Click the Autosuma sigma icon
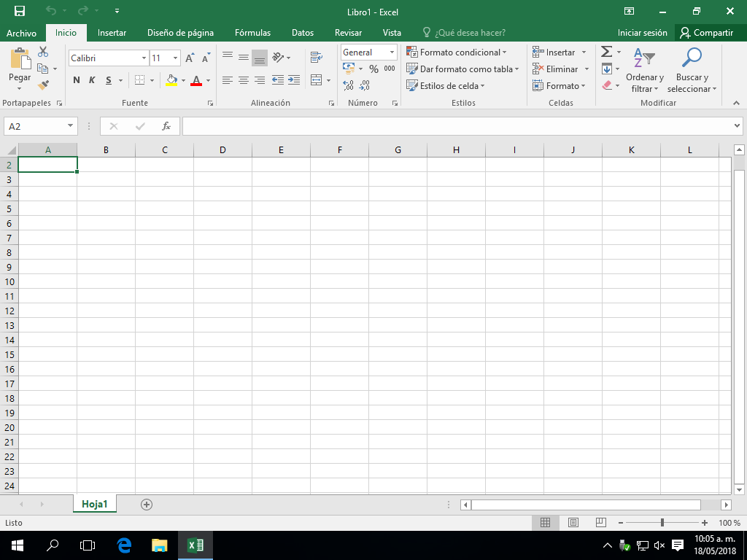The width and height of the screenshot is (747, 560). [x=606, y=52]
